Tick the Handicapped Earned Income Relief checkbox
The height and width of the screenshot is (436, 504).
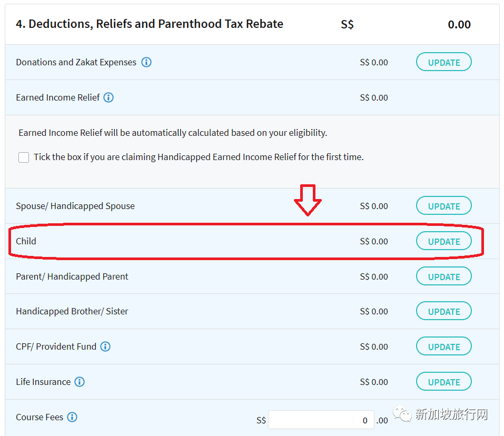click(x=24, y=157)
